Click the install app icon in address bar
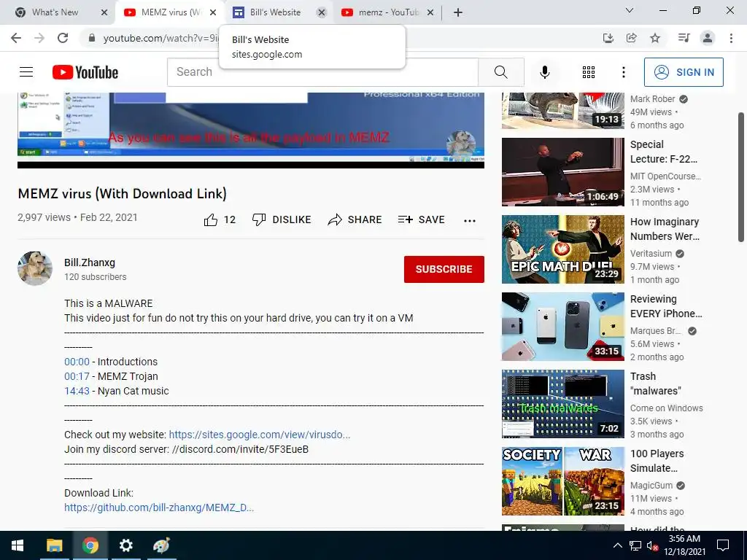747x560 pixels. [608, 38]
